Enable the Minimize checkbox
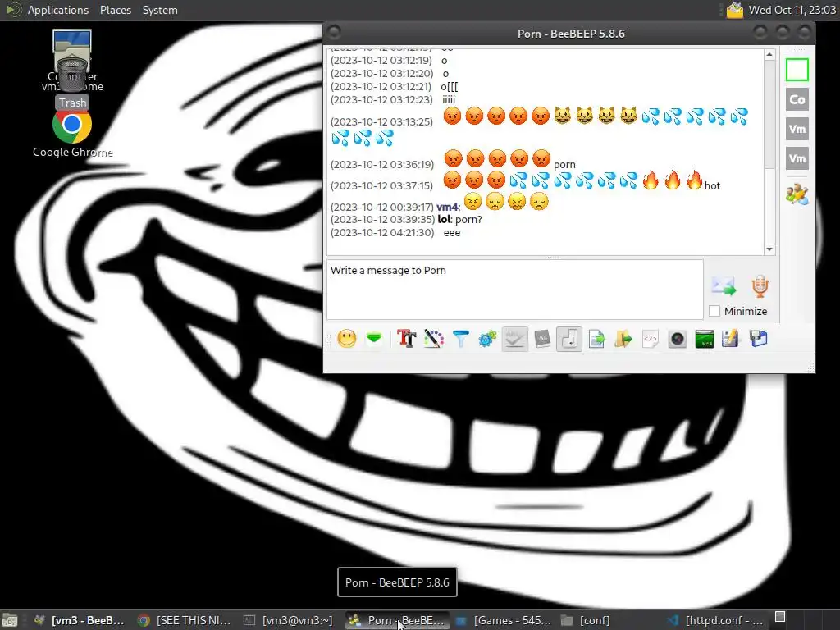This screenshot has height=630, width=840. [714, 311]
